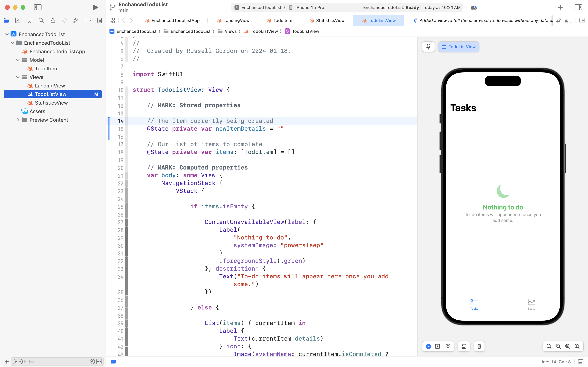Open the Breakpoint navigator flag icon
This screenshot has width=588, height=367.
coord(88,20)
